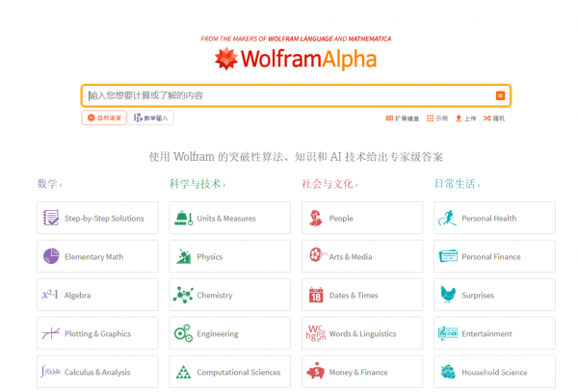
Task: Open Entertainment text label
Action: [486, 334]
